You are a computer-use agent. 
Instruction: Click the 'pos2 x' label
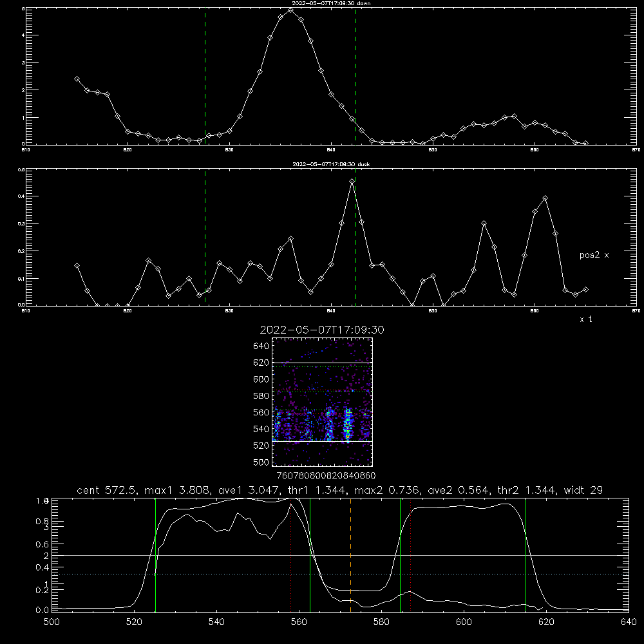pos(594,255)
